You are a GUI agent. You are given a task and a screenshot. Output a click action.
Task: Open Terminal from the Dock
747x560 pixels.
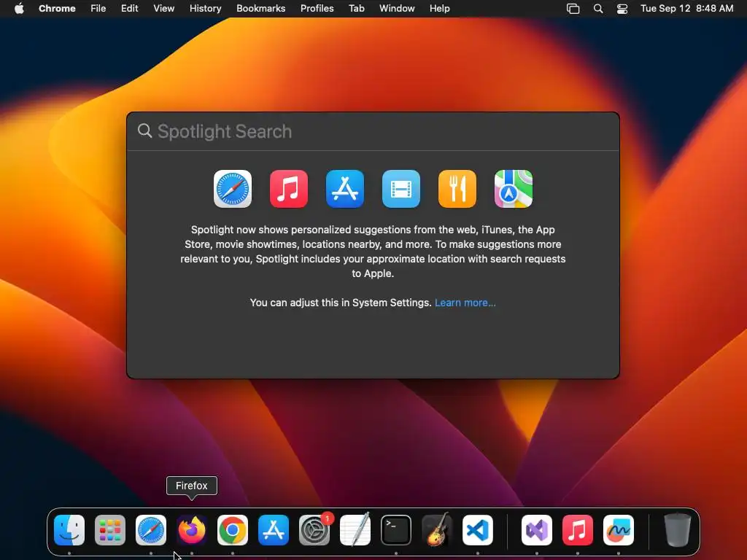[396, 530]
